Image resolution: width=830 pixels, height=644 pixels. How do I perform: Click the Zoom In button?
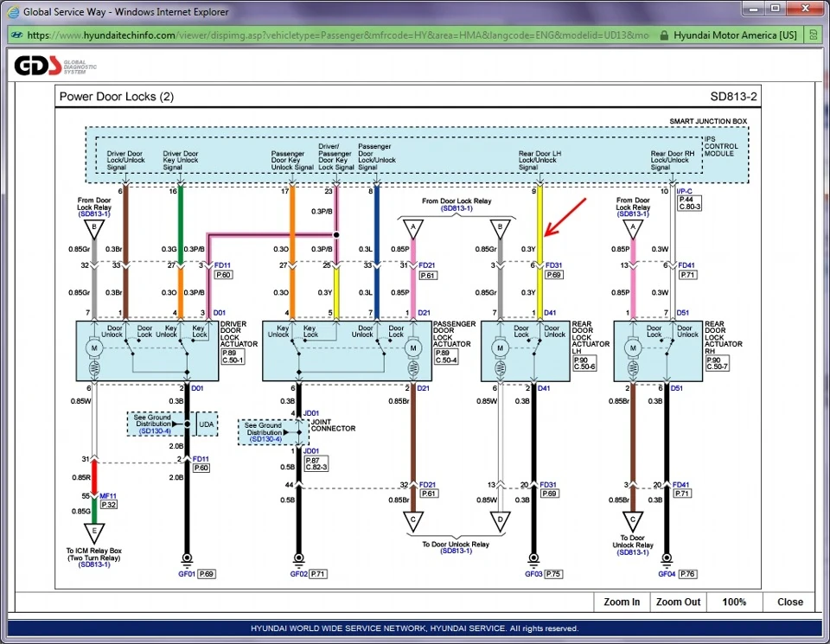[x=622, y=603]
